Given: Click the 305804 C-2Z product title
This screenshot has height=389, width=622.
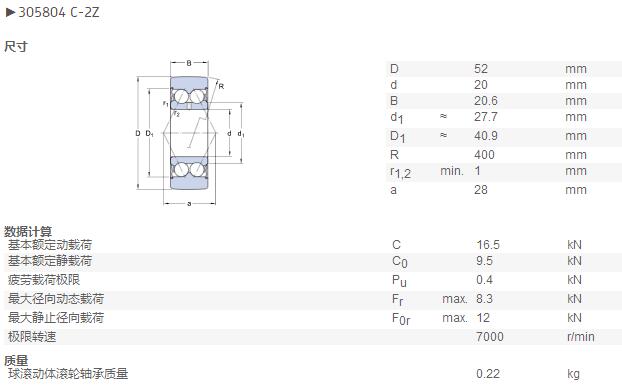Looking at the screenshot, I should click(59, 12).
